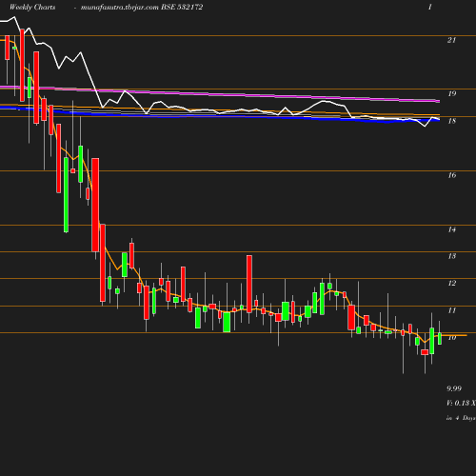476x476 pixels.
Task: Click the price axis label 21
Action: (x=451, y=40)
